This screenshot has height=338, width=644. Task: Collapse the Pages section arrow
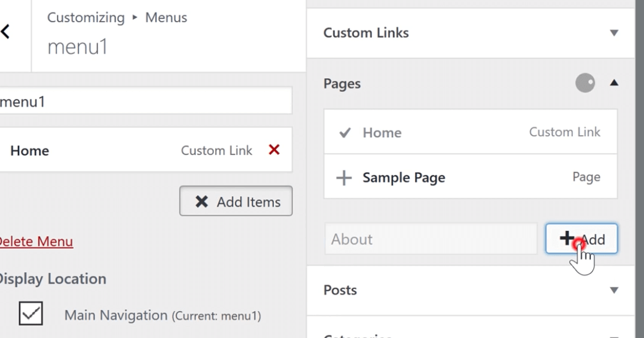pos(614,83)
